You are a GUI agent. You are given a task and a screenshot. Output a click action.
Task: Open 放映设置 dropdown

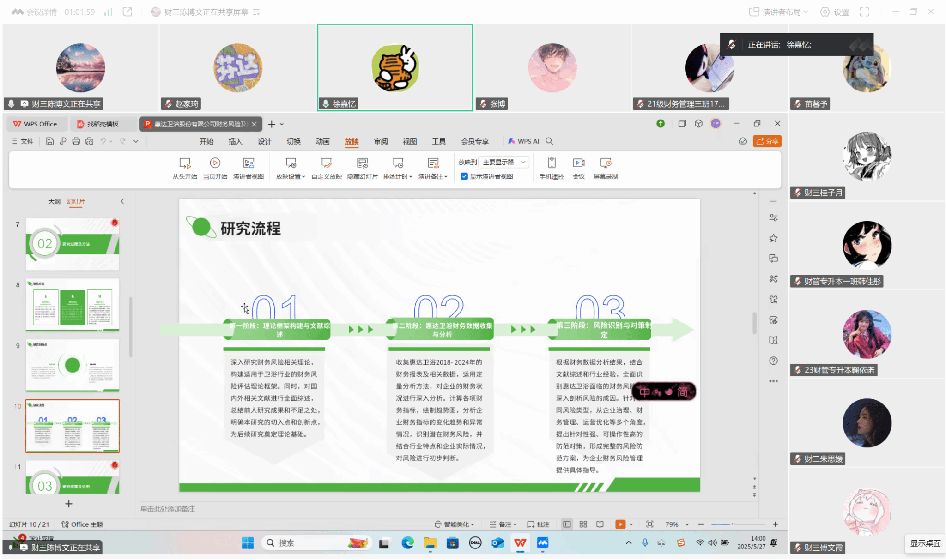291,168
